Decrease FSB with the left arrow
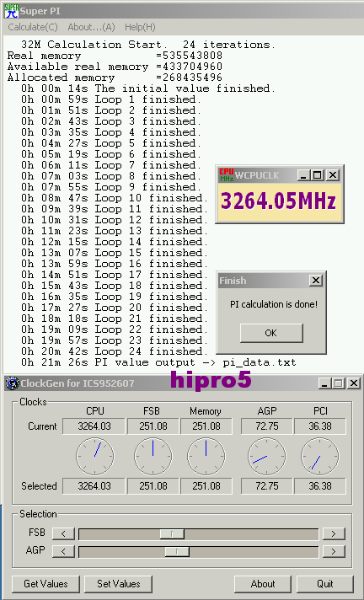The height and width of the screenshot is (600, 364). [63, 533]
